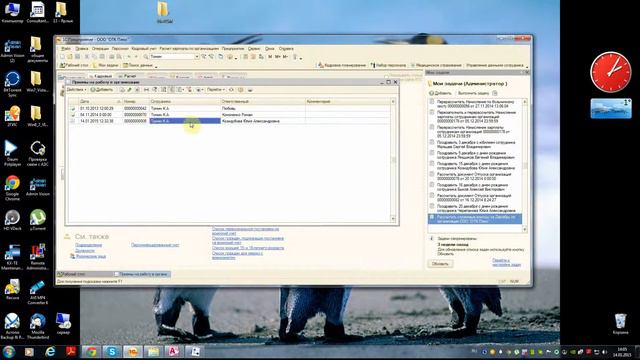Click the 1C taskbar button
The width and height of the screenshot is (640, 360).
pos(132,351)
